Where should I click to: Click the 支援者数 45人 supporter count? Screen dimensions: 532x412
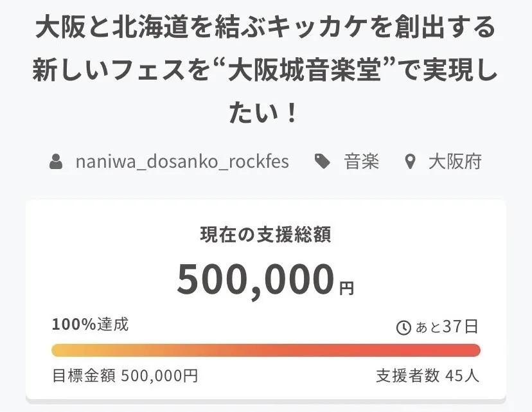427,375
